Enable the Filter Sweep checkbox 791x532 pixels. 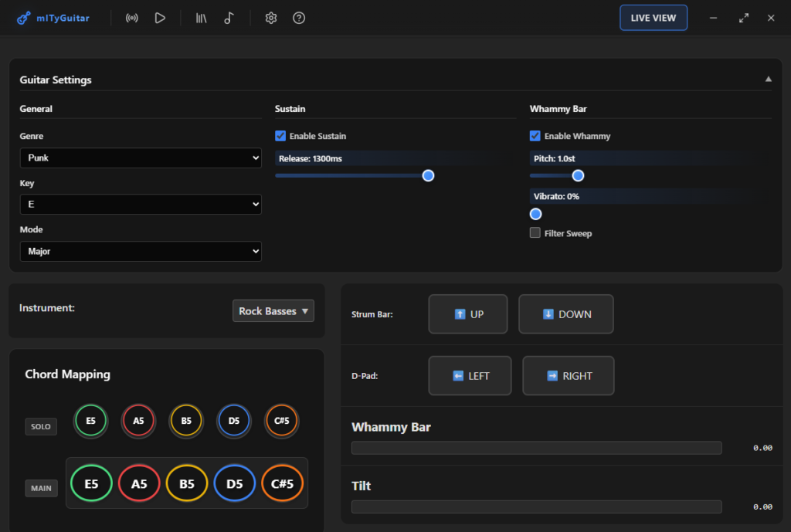pos(535,233)
